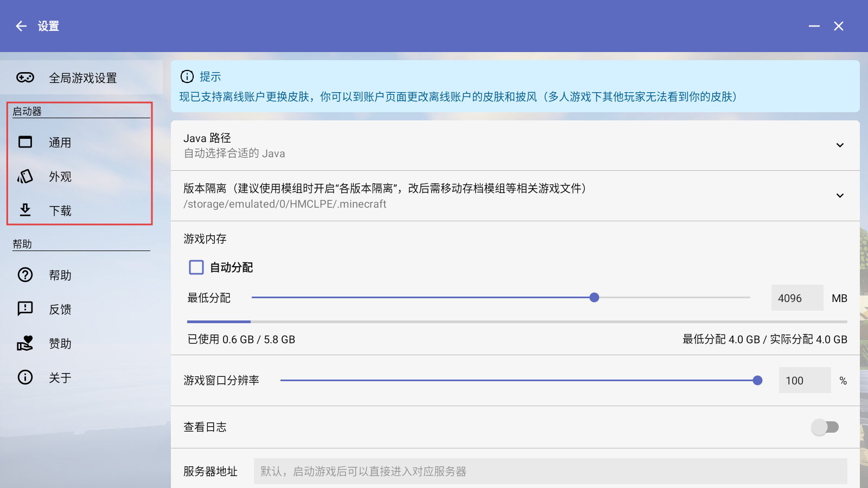This screenshot has height=488, width=868.
Task: Click the 最低分配 4.0 GB / 实际分配 4.0 GB text
Action: pos(765,339)
